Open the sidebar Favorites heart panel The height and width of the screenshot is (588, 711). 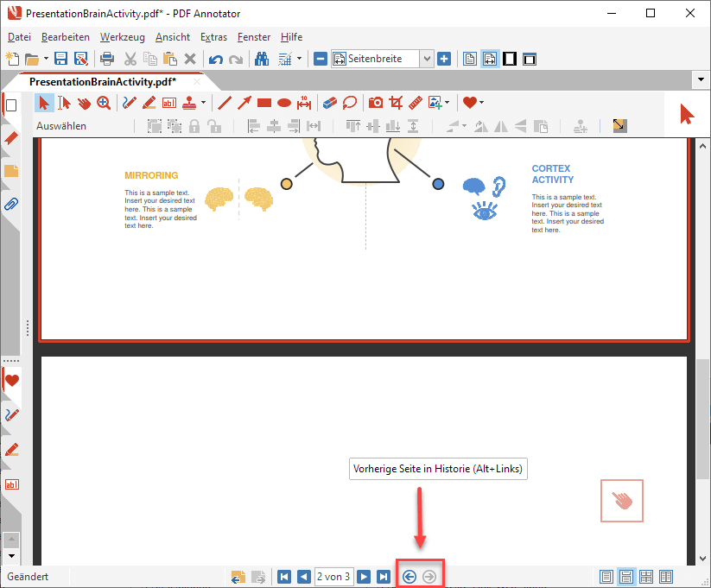[12, 381]
